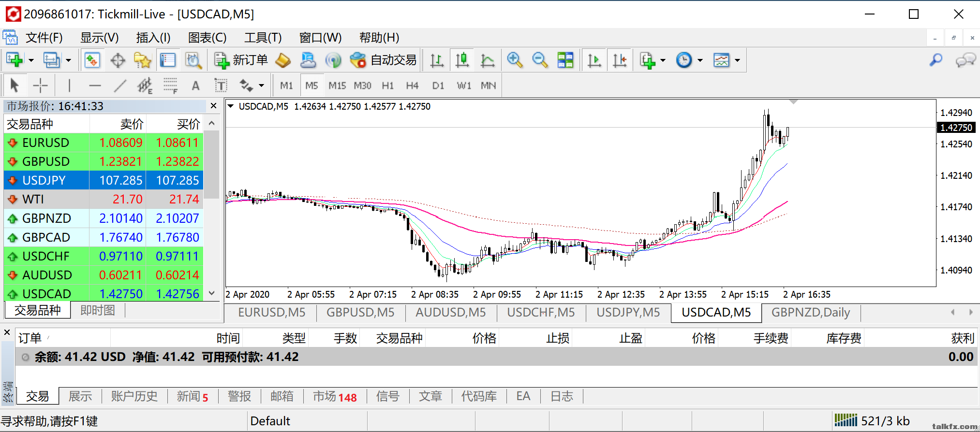This screenshot has width=980, height=432.
Task: Select the trendline tool
Action: [x=120, y=86]
